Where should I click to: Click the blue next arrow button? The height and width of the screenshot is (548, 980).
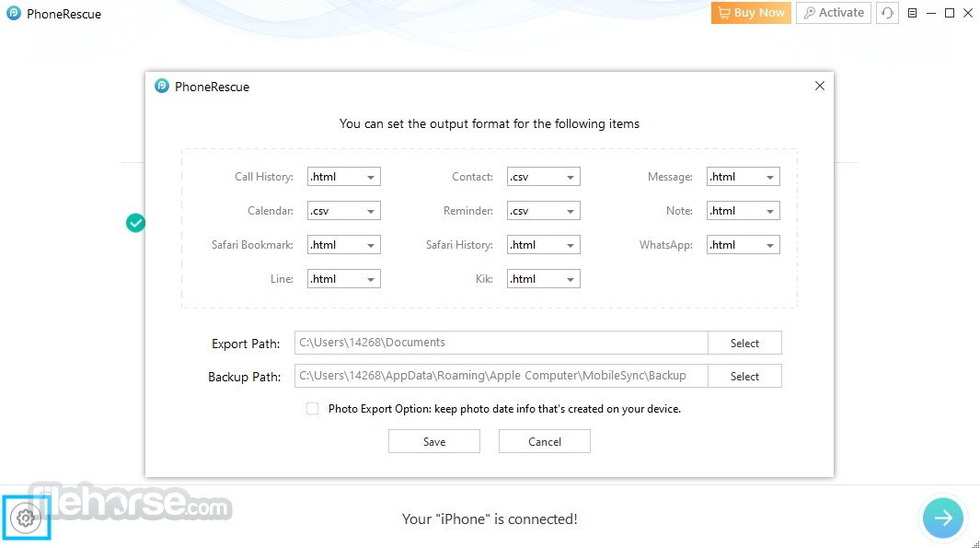click(942, 518)
